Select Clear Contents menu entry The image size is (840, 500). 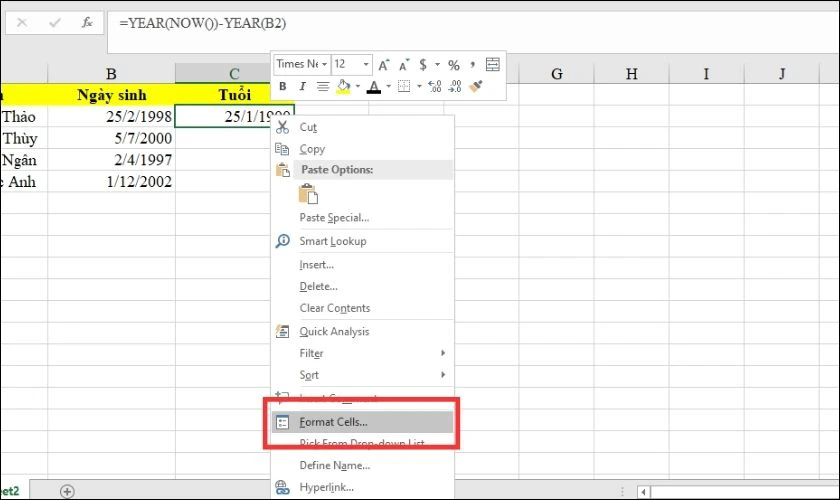[362, 308]
